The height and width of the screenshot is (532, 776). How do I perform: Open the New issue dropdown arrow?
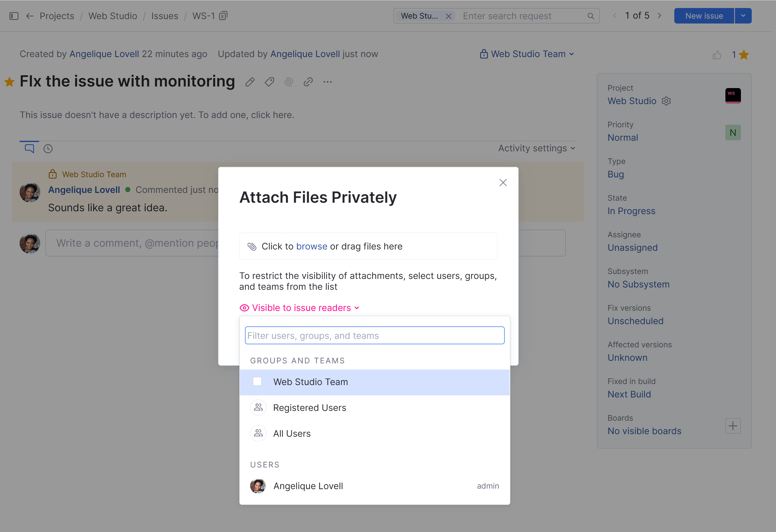click(x=743, y=15)
